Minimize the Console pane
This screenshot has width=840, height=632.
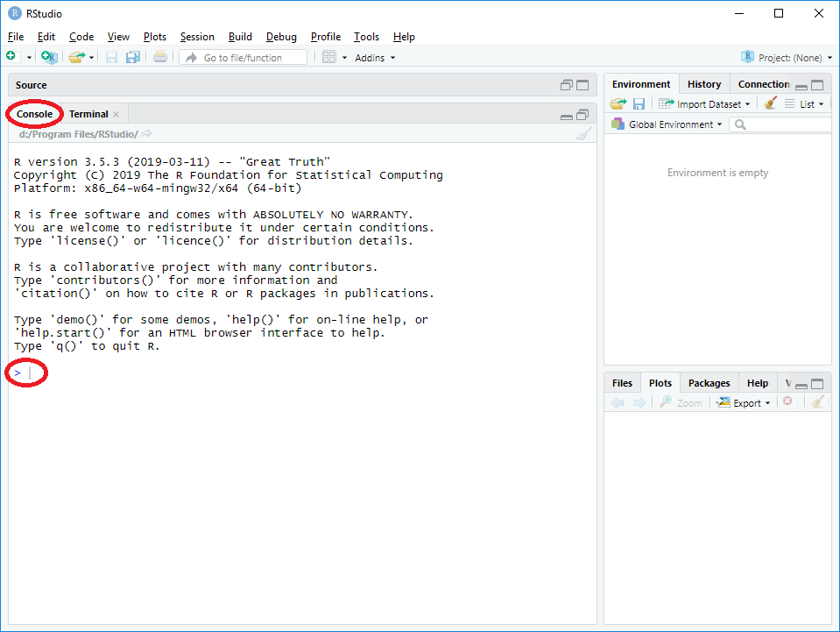[567, 115]
